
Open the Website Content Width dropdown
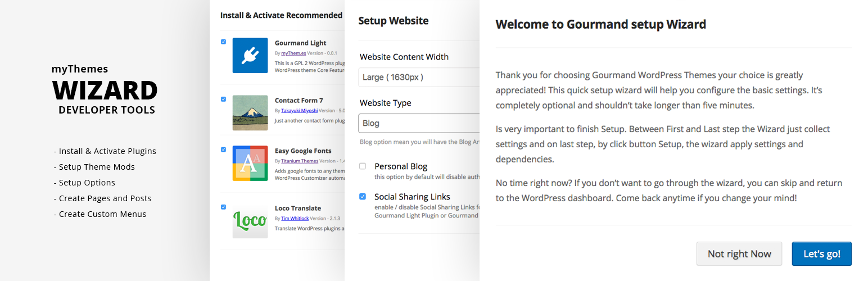[x=419, y=77]
